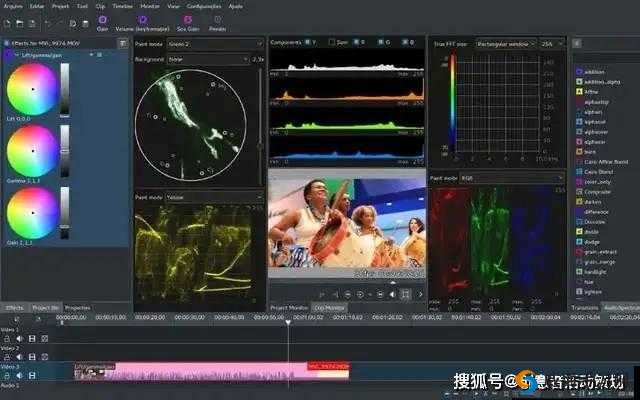Toggle the B component checkbox

click(x=405, y=42)
